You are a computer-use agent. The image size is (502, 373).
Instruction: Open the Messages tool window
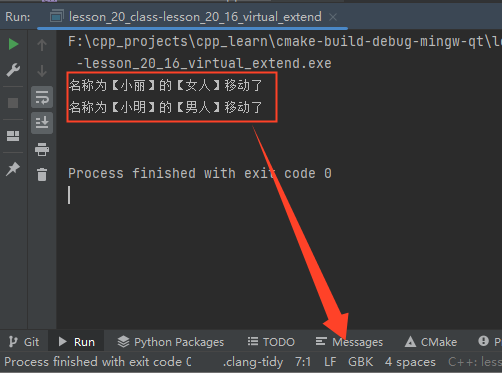(x=349, y=342)
